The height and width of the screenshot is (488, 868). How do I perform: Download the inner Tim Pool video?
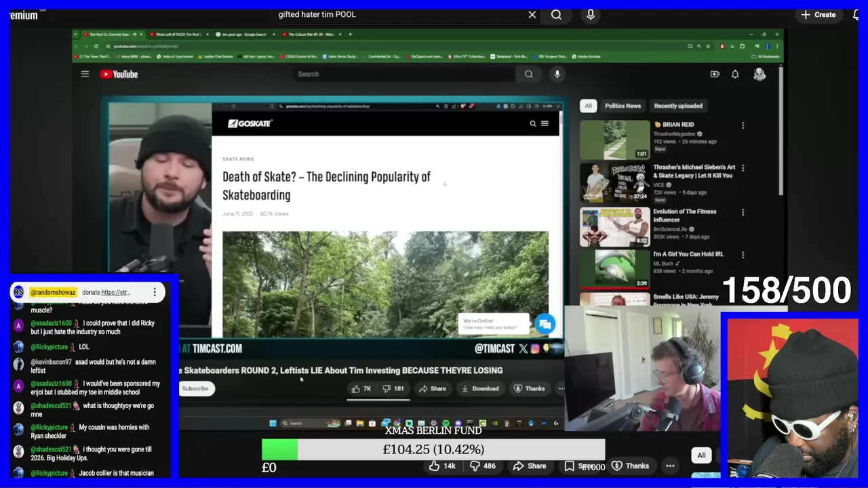pos(480,388)
